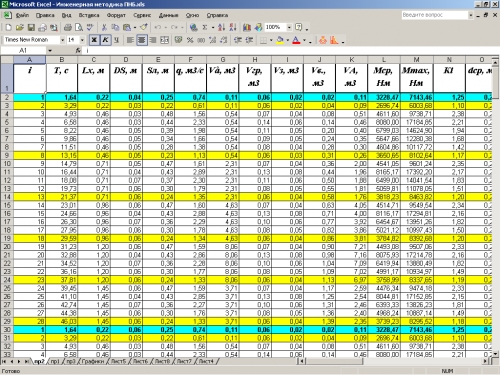Merge and center cells
This screenshot has height=375, width=500.
point(164,40)
